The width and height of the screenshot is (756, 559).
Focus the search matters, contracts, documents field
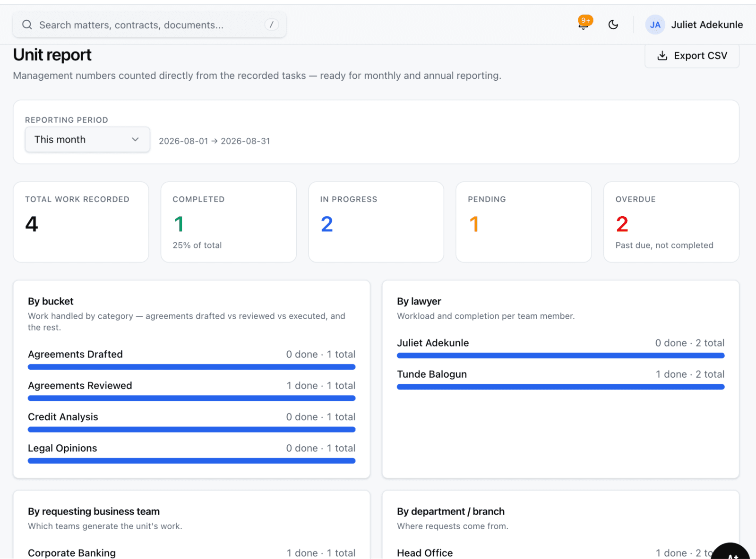(x=149, y=25)
